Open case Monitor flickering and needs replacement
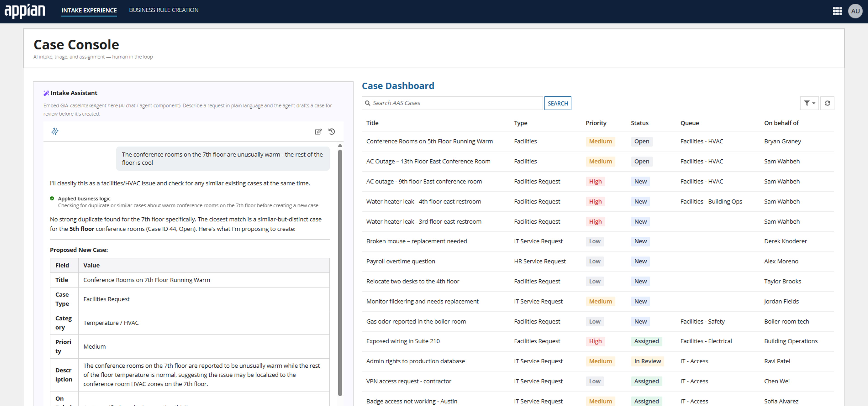The width and height of the screenshot is (868, 406). [422, 301]
